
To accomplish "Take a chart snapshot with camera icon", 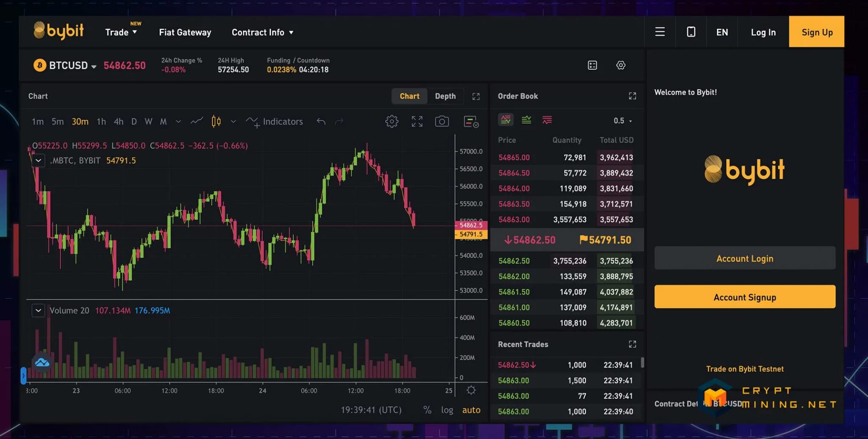I will point(442,122).
